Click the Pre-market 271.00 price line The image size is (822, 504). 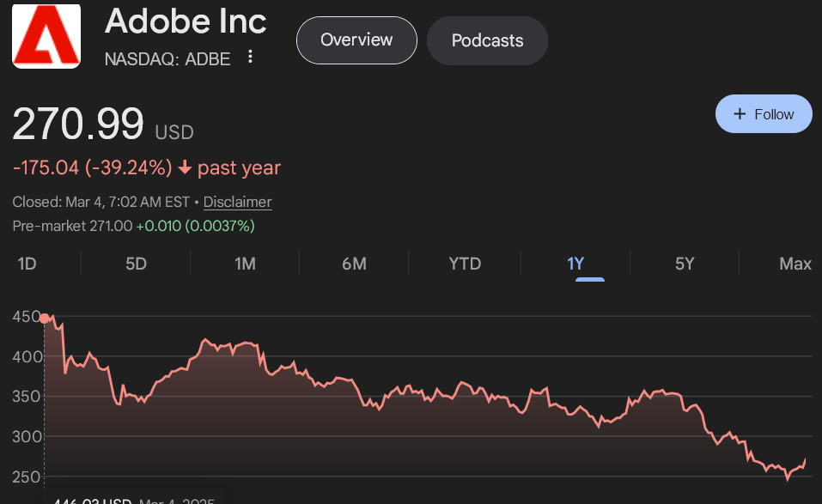tap(133, 226)
